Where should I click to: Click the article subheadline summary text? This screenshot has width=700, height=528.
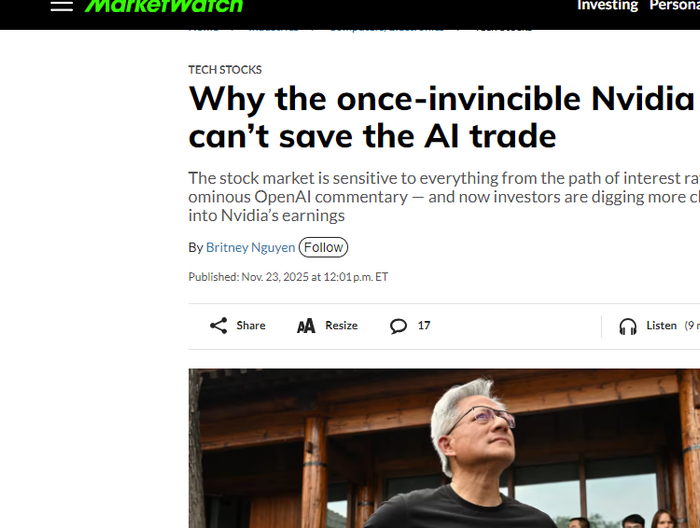[x=444, y=197]
